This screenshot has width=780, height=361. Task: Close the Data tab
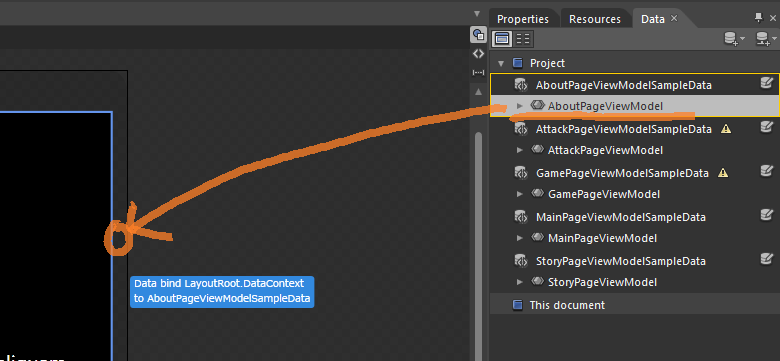674,18
